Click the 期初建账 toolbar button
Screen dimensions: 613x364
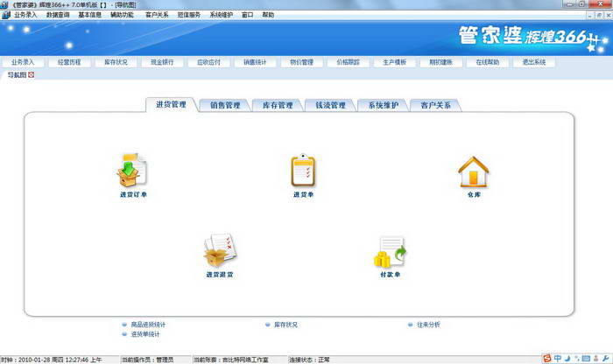[x=441, y=62]
